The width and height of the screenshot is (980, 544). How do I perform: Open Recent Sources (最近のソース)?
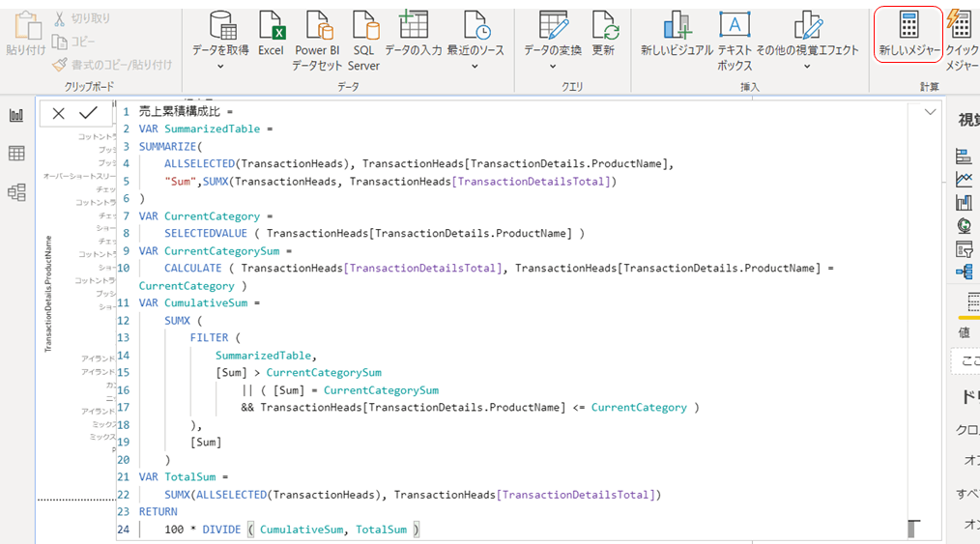[x=476, y=33]
